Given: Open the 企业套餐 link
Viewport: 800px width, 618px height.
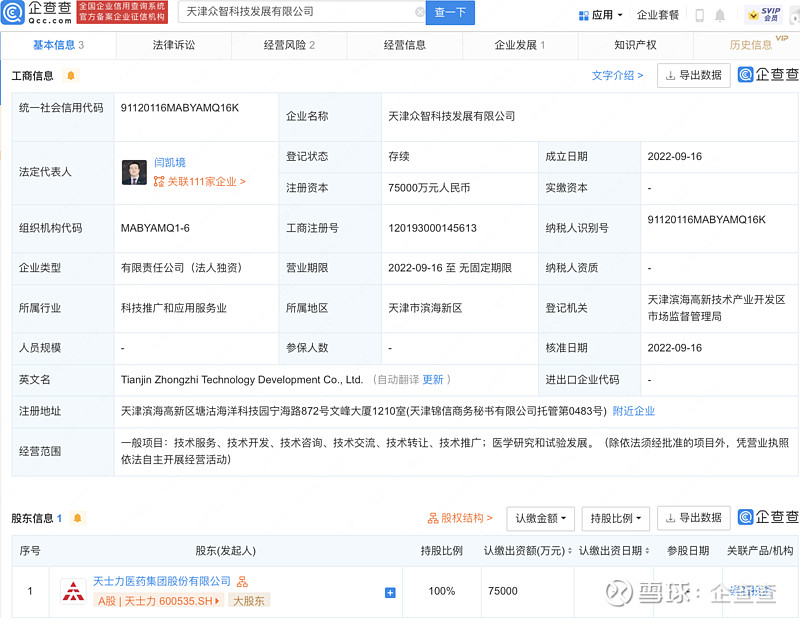Looking at the screenshot, I should [x=658, y=15].
